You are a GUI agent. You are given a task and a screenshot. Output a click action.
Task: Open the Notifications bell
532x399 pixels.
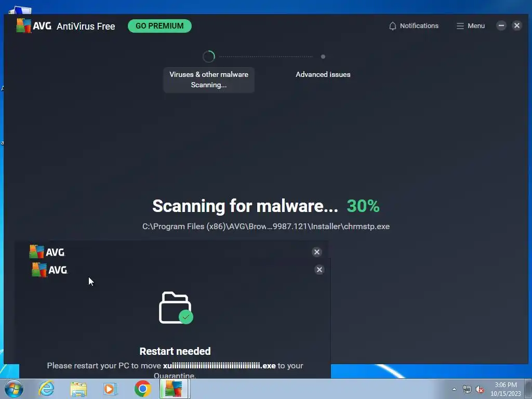(414, 26)
